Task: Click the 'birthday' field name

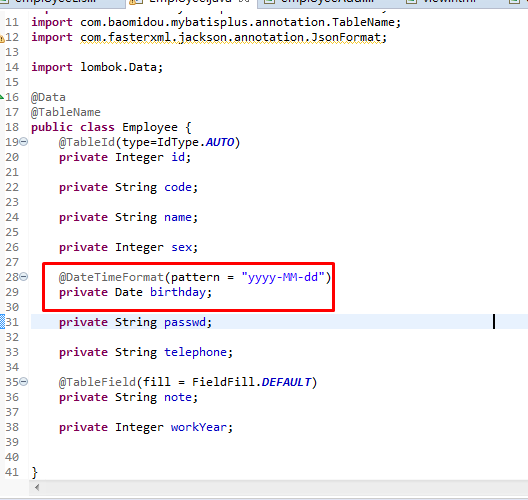Action: coord(178,292)
